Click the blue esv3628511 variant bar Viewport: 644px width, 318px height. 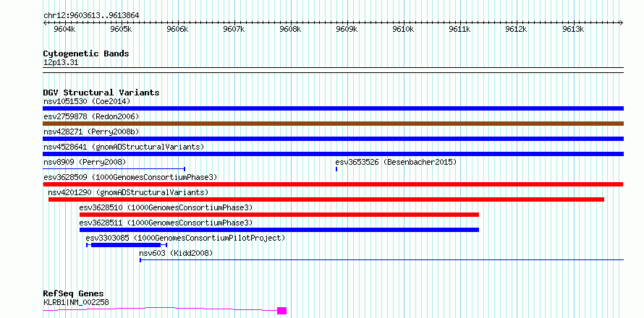(279, 230)
